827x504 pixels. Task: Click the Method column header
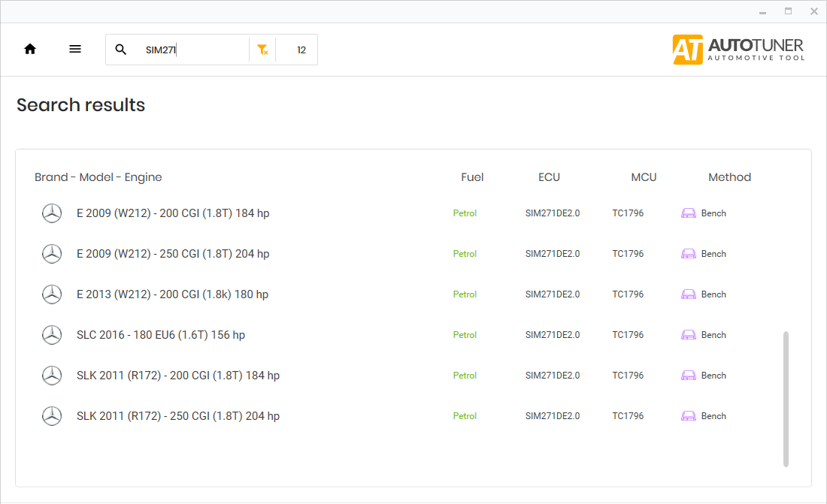(x=729, y=177)
